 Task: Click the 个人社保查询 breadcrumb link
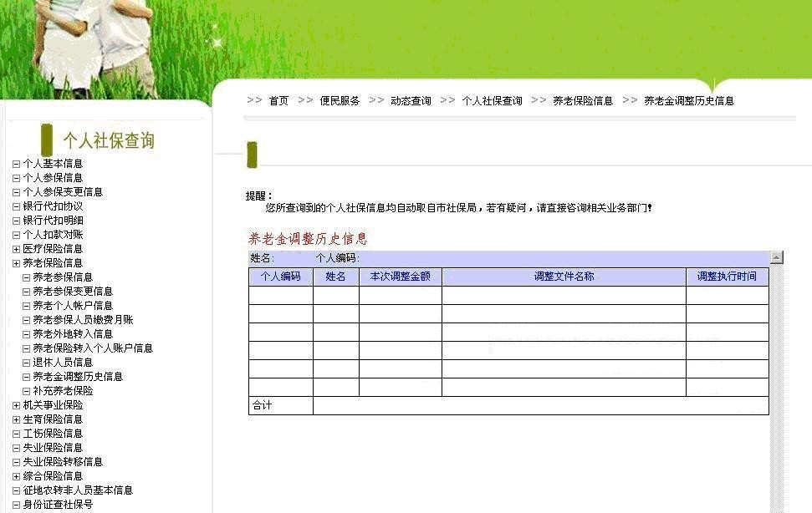click(492, 101)
